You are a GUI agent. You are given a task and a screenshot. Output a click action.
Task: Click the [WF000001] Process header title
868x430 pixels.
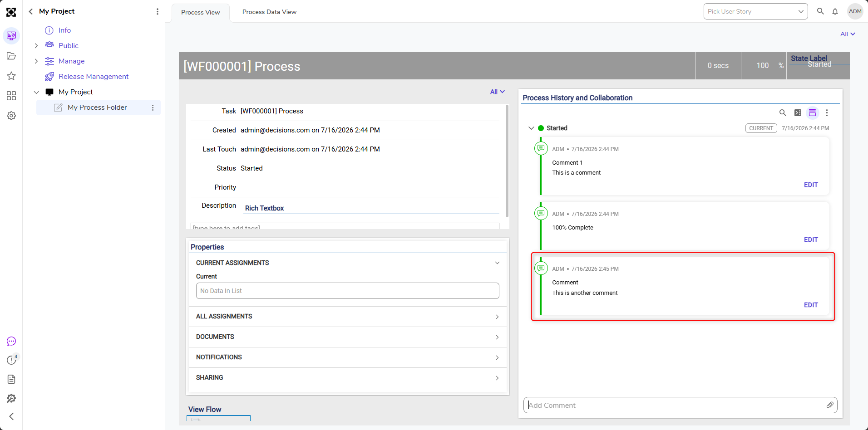[242, 66]
